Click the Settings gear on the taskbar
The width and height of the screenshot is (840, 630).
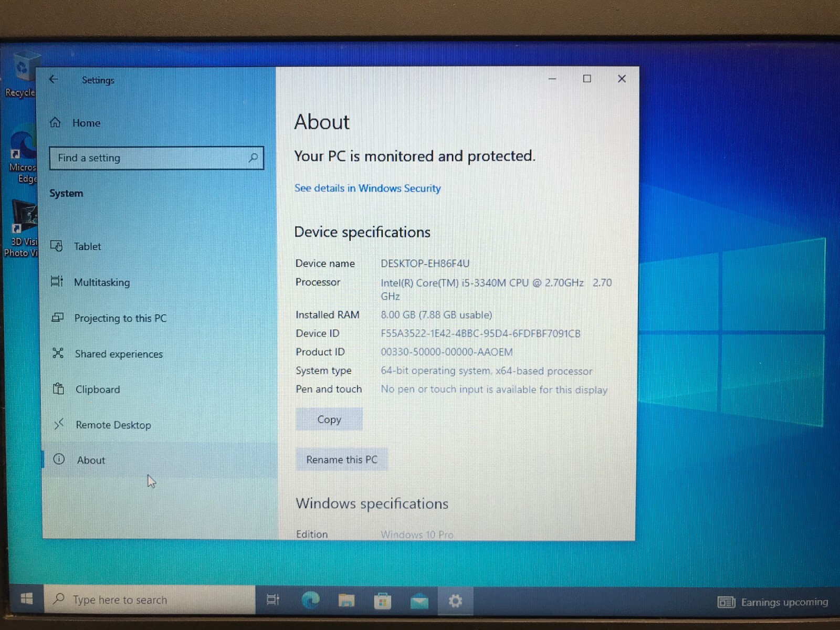456,601
